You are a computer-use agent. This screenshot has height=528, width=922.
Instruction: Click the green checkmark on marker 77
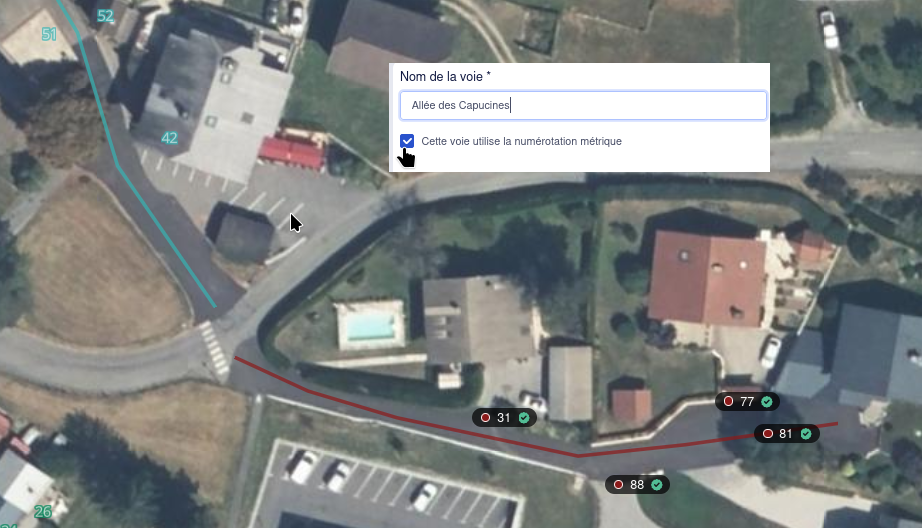click(x=767, y=401)
